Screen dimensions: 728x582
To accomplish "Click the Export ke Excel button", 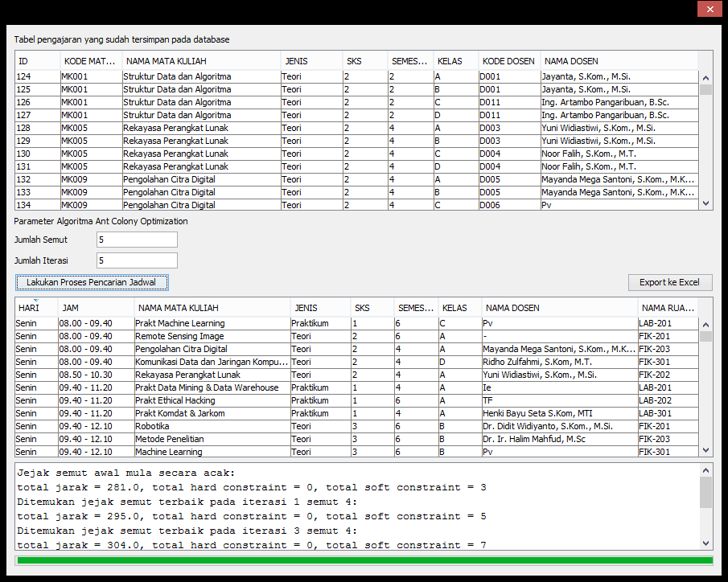I will point(669,282).
